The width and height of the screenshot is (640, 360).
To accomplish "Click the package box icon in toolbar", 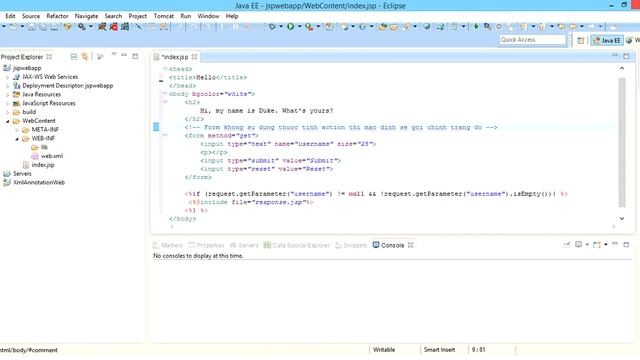I will (x=67, y=27).
